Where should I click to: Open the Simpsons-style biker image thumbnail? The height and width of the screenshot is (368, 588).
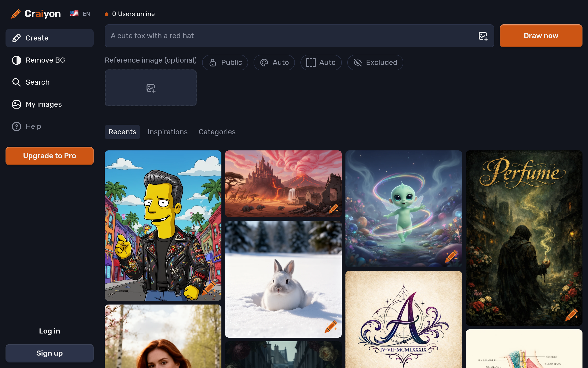[x=163, y=226]
